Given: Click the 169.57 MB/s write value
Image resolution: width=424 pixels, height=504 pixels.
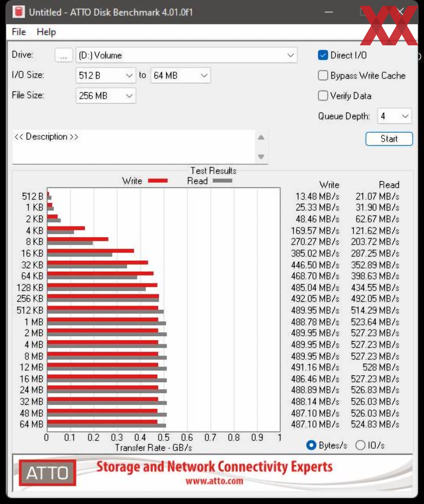Looking at the screenshot, I should coord(315,231).
